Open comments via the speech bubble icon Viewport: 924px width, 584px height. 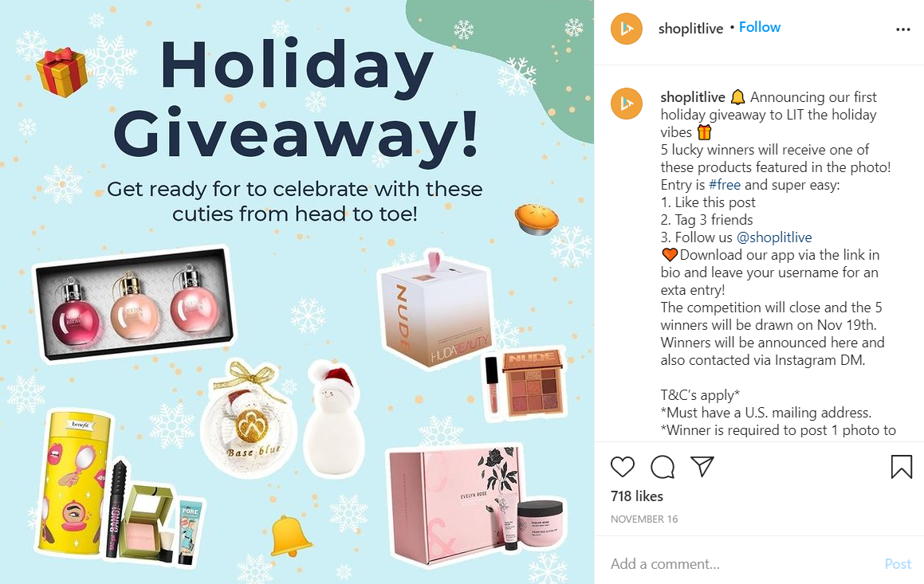click(663, 467)
